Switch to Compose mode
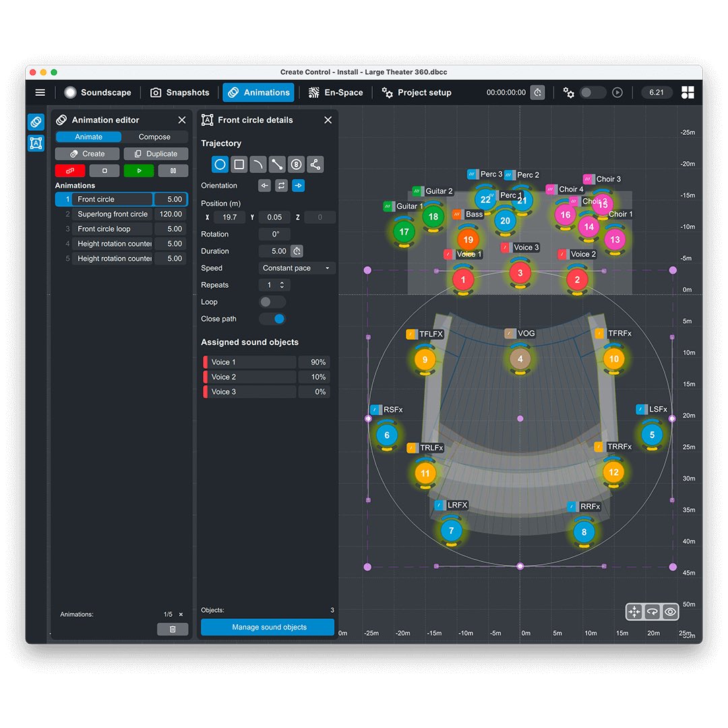Image resolution: width=728 pixels, height=728 pixels. point(154,137)
